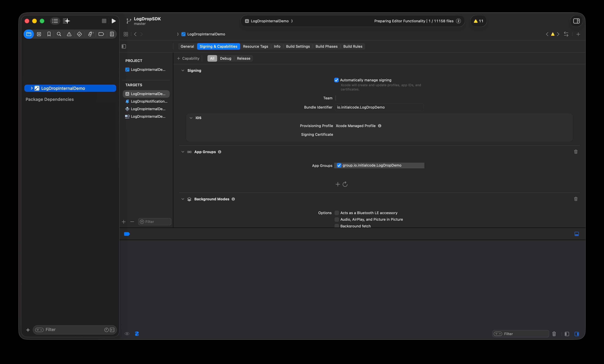Jump to the previous issue
The height and width of the screenshot is (364, 604).
tap(547, 34)
